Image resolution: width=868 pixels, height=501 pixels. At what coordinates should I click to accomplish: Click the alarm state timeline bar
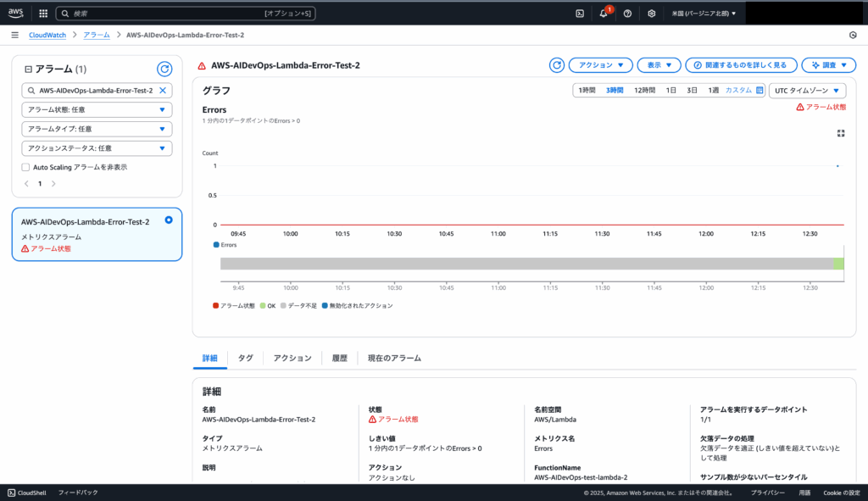526,264
